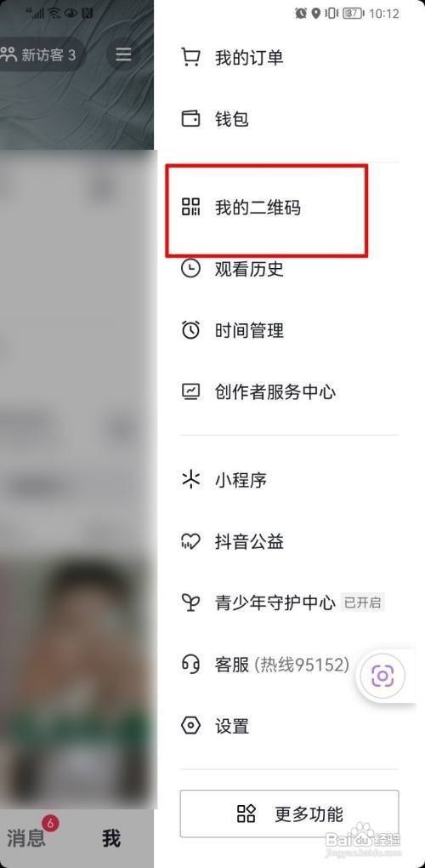Open the 新访客 3 visitors badge
Viewport: 425px width, 868px height.
(39, 54)
